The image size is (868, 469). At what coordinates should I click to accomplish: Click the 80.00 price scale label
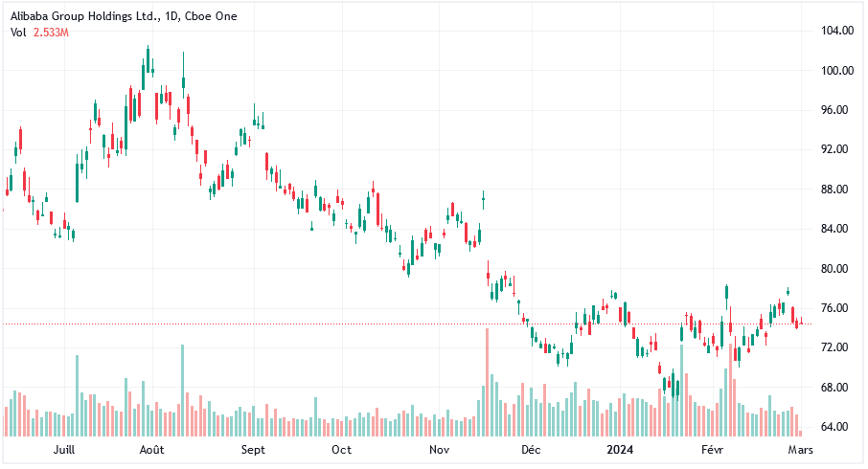[x=838, y=269]
